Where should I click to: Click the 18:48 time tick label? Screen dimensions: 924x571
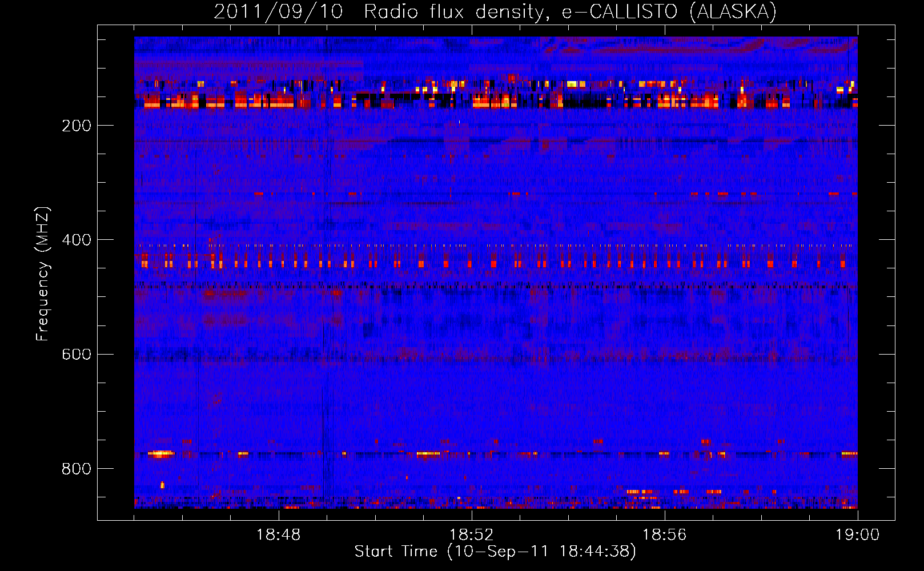279,535
